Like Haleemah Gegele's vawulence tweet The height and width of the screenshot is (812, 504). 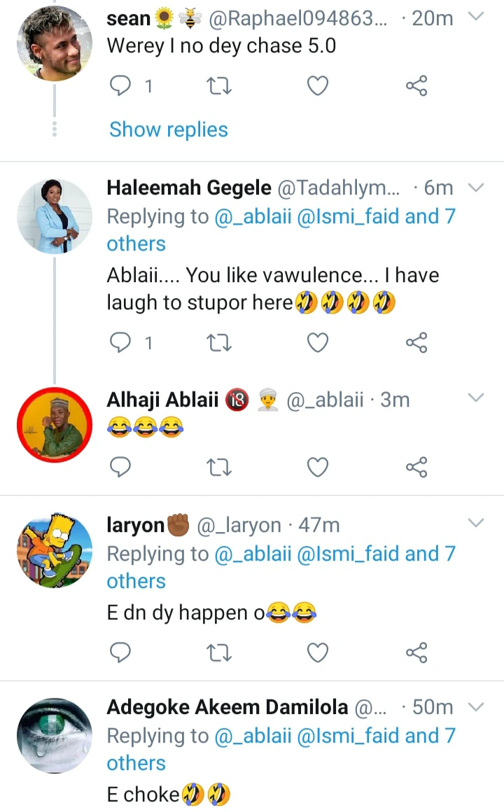pyautogui.click(x=318, y=343)
